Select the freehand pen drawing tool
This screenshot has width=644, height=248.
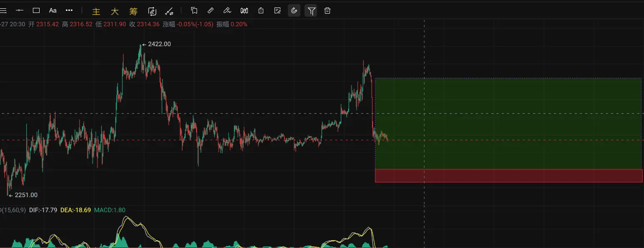tap(227, 10)
